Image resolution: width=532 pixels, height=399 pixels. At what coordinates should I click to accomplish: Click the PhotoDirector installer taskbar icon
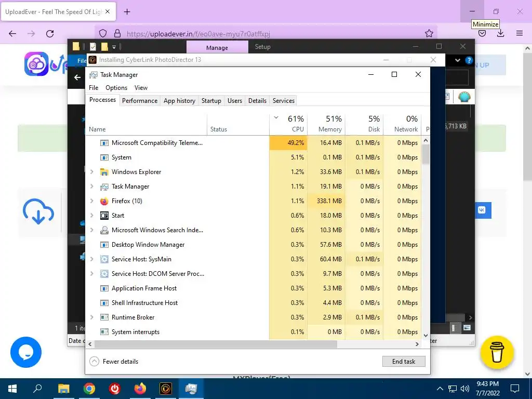[x=166, y=389]
